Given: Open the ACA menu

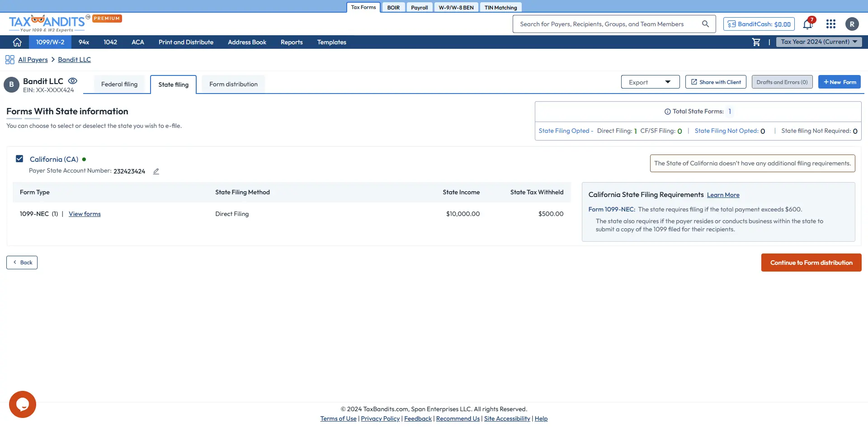Looking at the screenshot, I should [x=138, y=42].
